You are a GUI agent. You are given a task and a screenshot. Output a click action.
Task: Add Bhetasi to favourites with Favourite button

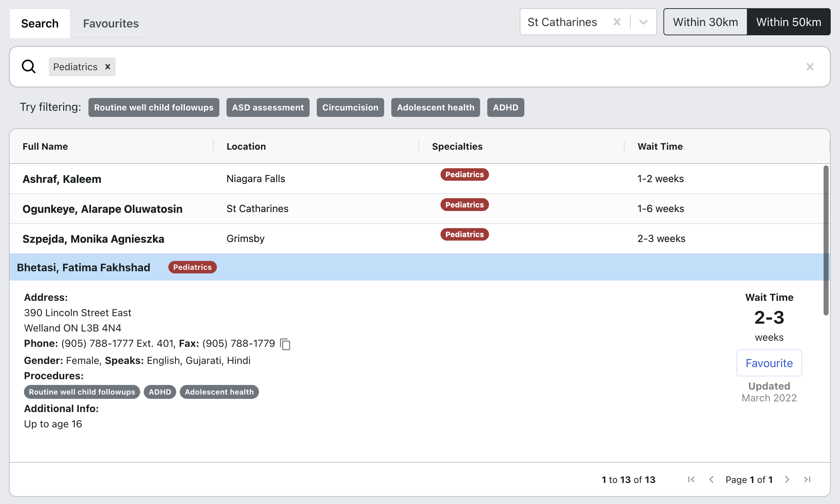click(x=769, y=363)
